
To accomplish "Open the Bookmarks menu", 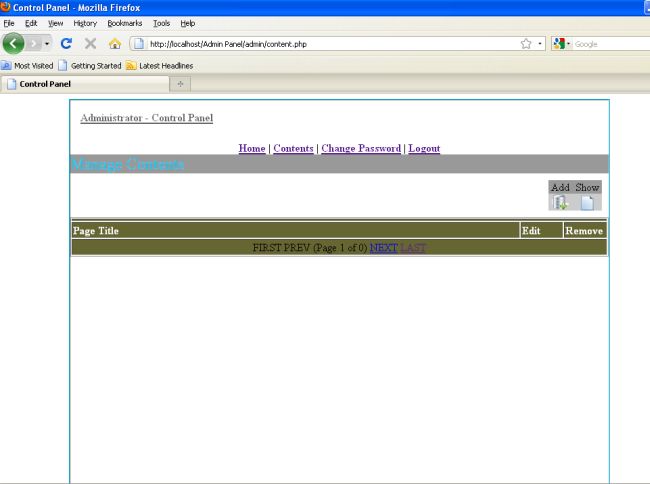I will [125, 23].
